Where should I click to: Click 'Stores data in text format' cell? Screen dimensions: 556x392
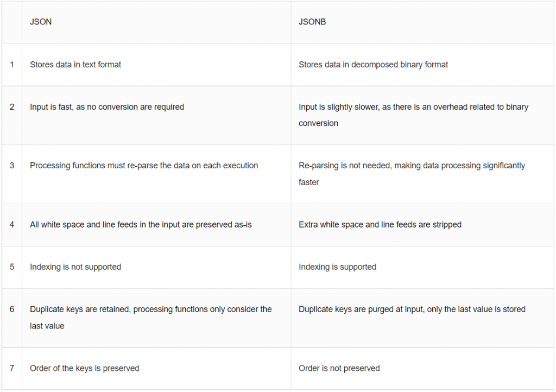pos(75,65)
